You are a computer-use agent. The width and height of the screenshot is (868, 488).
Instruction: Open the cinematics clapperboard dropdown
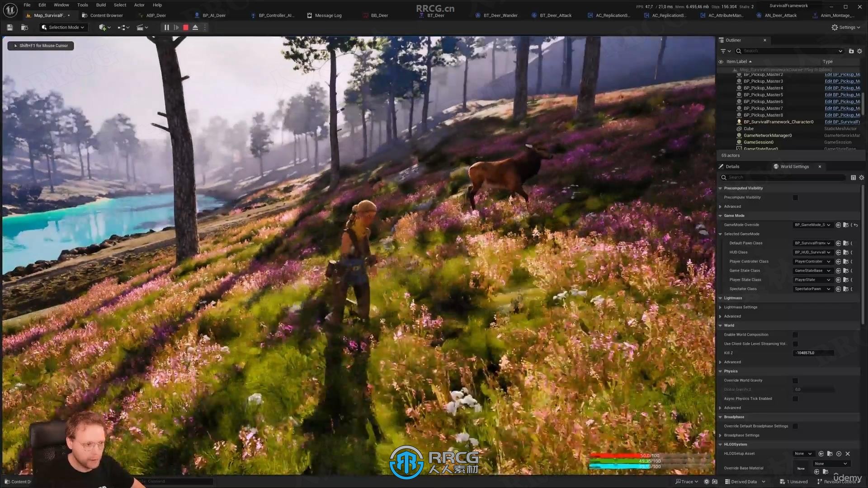click(x=142, y=28)
